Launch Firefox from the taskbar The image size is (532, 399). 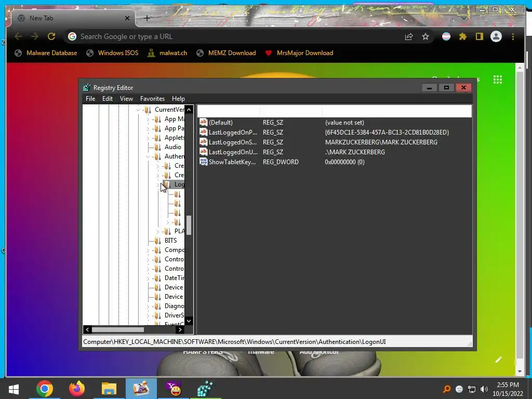[x=77, y=389]
